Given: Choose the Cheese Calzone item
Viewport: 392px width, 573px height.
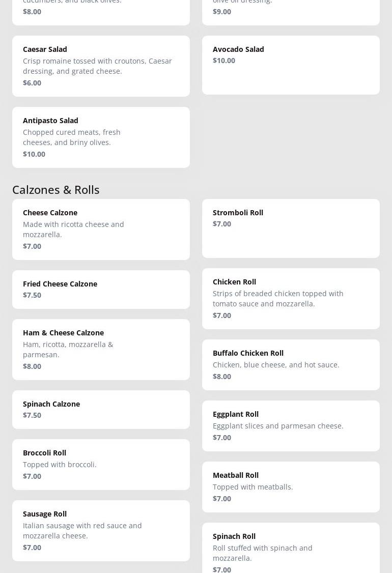Looking at the screenshot, I should 101,229.
